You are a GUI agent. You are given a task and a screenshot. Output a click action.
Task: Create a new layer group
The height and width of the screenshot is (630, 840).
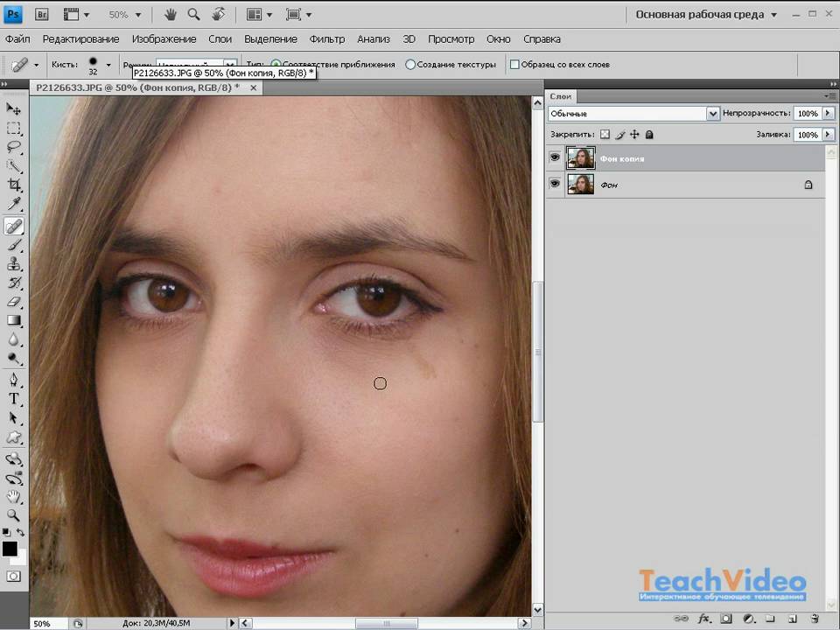pos(770,619)
